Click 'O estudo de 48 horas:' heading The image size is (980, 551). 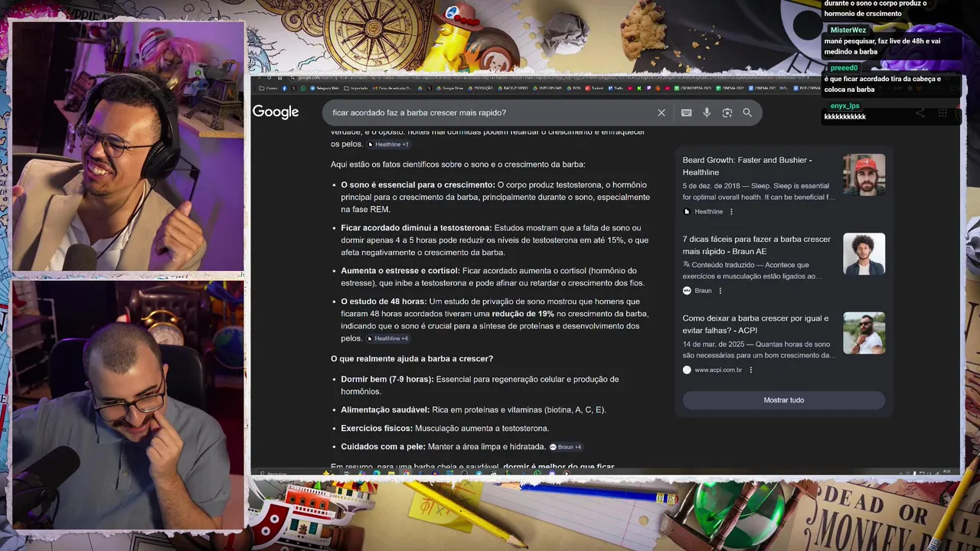384,302
